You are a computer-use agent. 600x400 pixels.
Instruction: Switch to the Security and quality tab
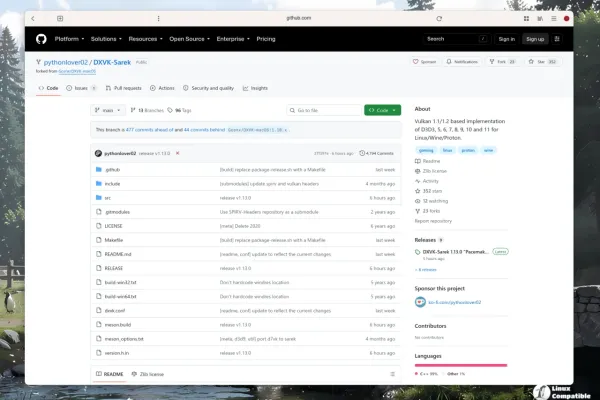209,88
